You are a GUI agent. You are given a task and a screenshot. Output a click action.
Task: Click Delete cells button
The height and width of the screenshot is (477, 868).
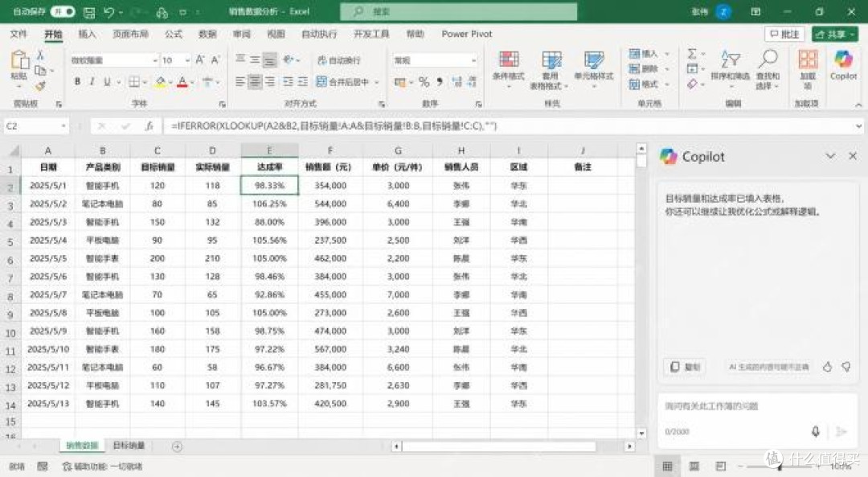(643, 68)
